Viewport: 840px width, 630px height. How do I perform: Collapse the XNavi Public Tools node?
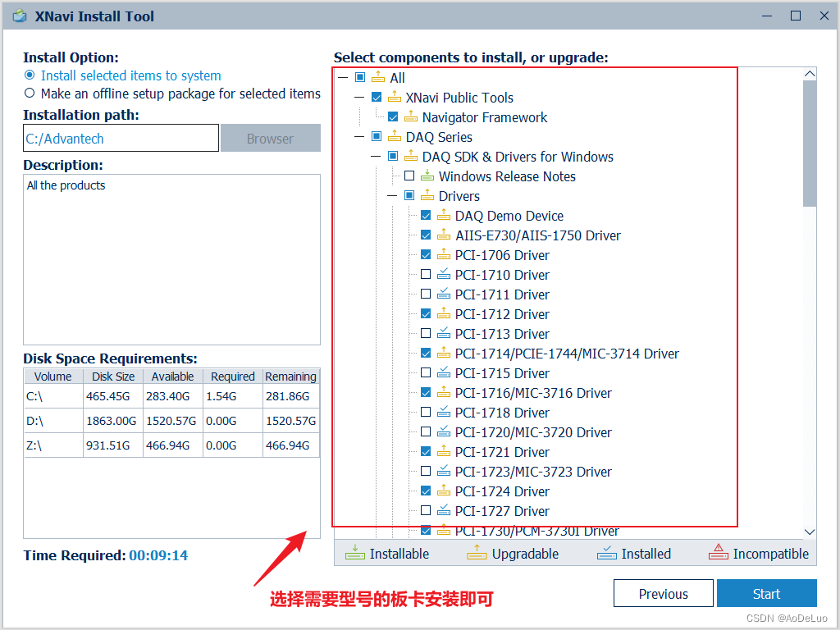pyautogui.click(x=359, y=98)
